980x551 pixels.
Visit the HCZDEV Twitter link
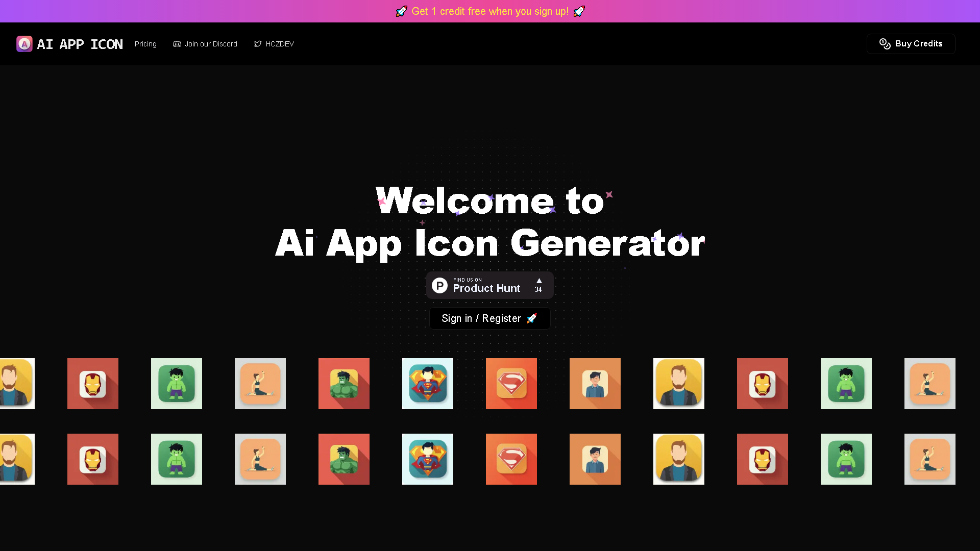coord(274,44)
